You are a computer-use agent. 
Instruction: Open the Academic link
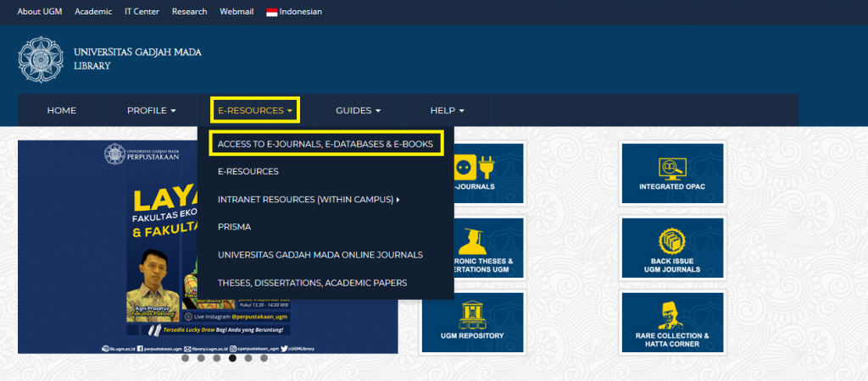coord(93,12)
